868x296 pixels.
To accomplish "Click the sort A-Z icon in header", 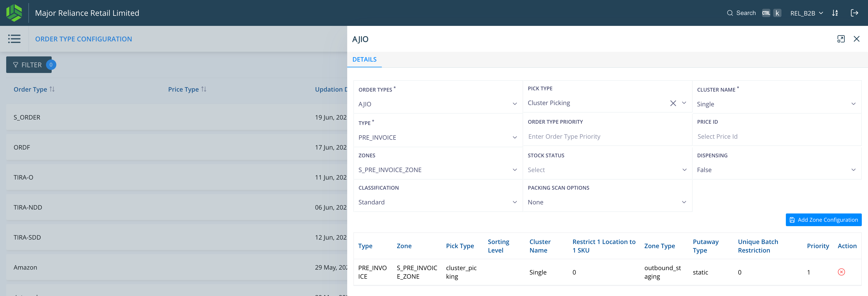I will (835, 13).
